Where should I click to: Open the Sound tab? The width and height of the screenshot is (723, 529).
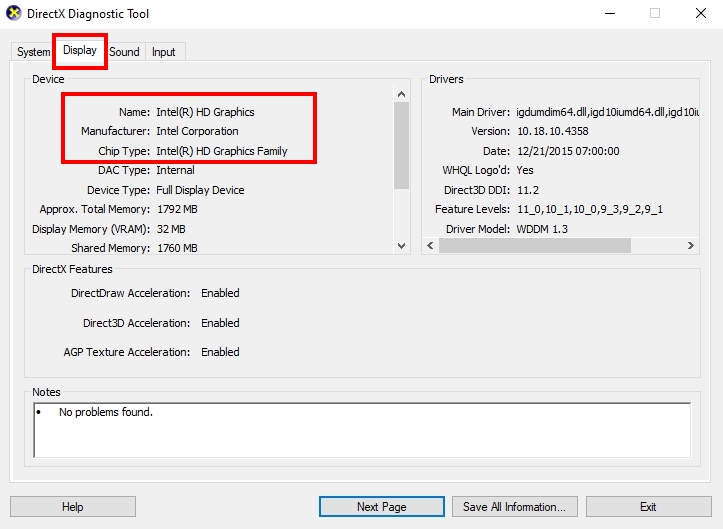click(124, 52)
